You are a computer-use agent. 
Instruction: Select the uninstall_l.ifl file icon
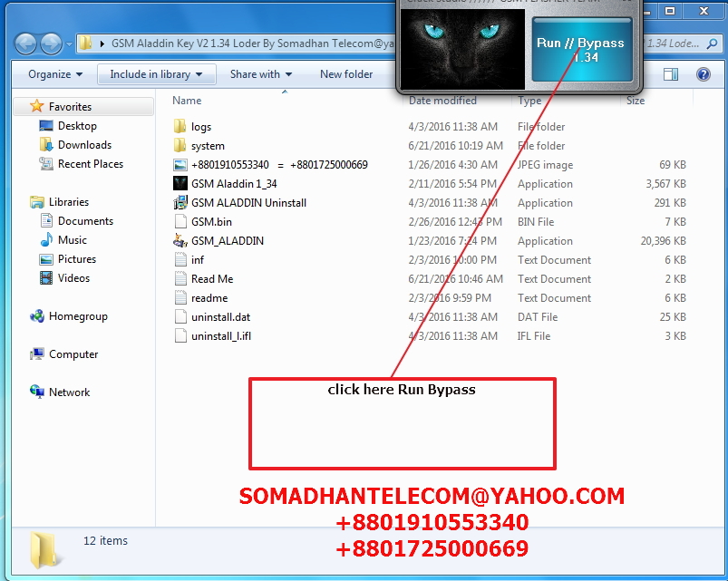180,335
